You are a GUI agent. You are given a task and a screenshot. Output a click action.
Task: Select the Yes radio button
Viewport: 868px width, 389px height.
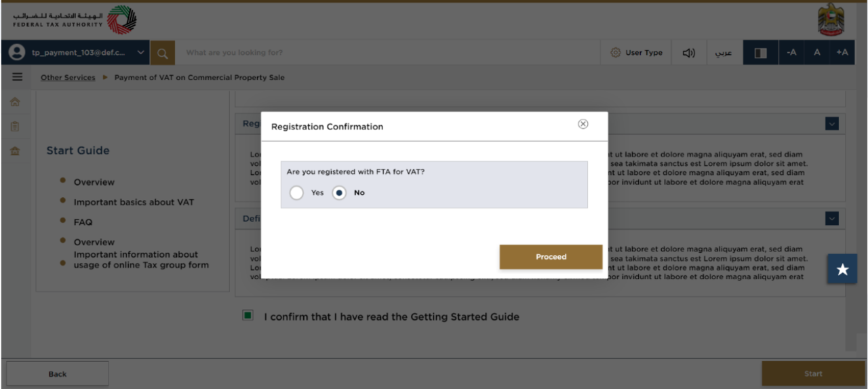tap(296, 193)
